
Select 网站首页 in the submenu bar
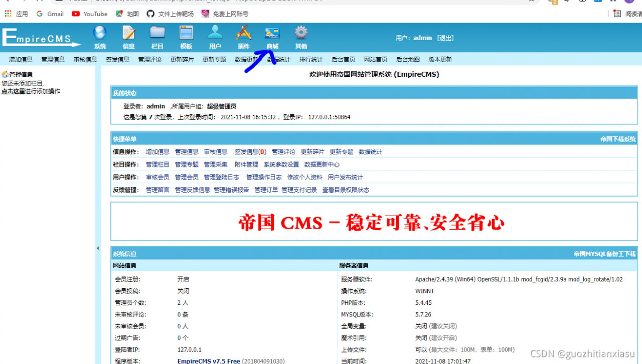click(x=376, y=59)
